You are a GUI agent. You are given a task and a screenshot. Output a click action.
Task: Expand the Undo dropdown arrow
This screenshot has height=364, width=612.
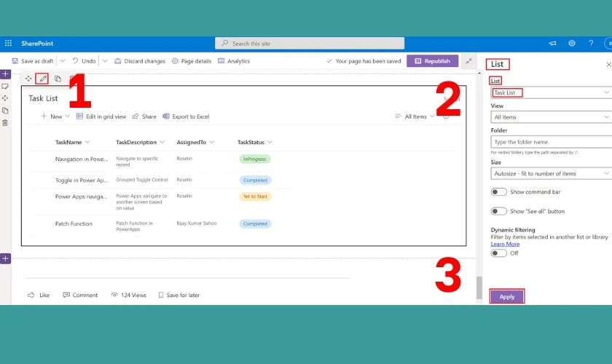(105, 61)
